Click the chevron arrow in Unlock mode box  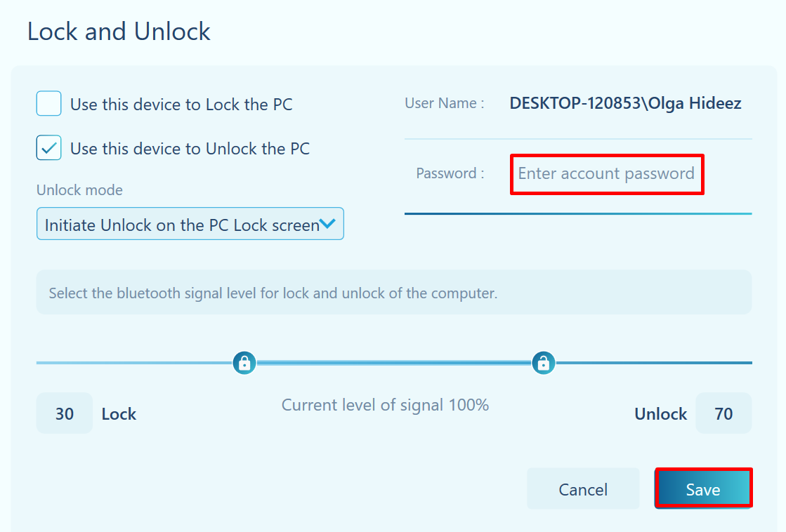coord(327,224)
